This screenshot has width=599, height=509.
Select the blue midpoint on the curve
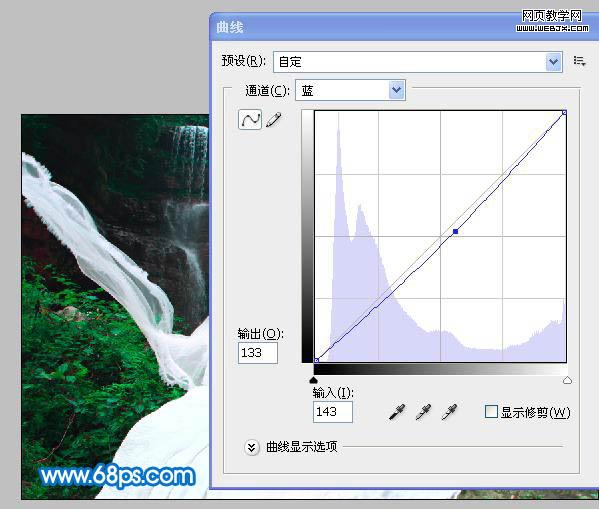pos(455,232)
